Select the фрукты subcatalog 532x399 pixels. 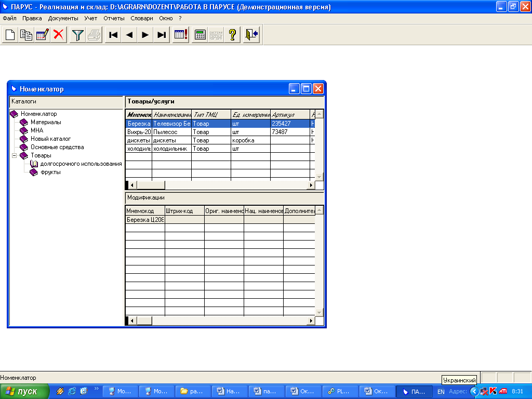(50, 172)
